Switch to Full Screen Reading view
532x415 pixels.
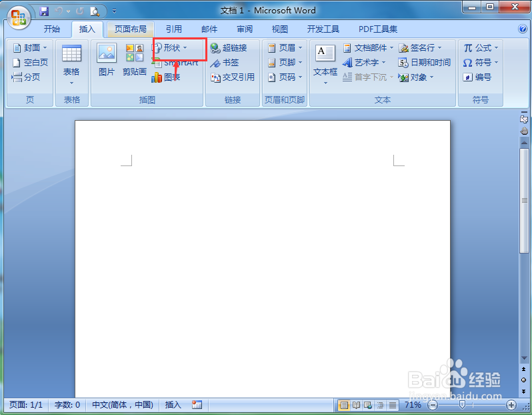click(356, 405)
